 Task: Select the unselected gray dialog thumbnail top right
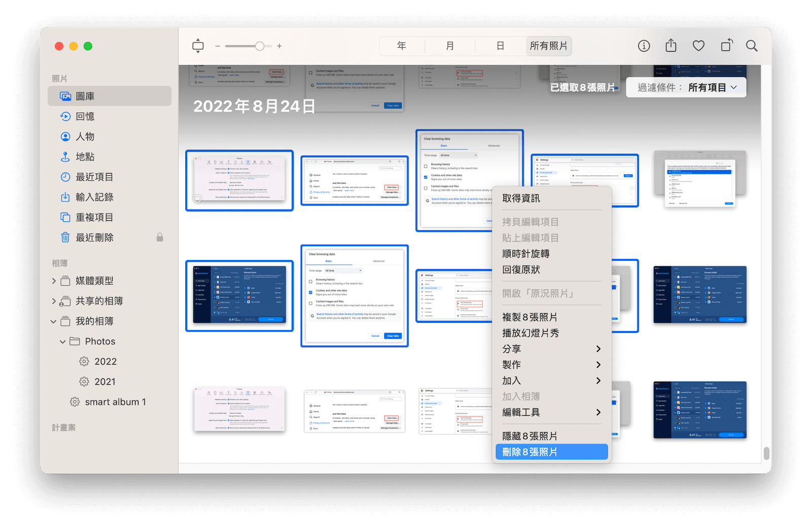pos(700,179)
